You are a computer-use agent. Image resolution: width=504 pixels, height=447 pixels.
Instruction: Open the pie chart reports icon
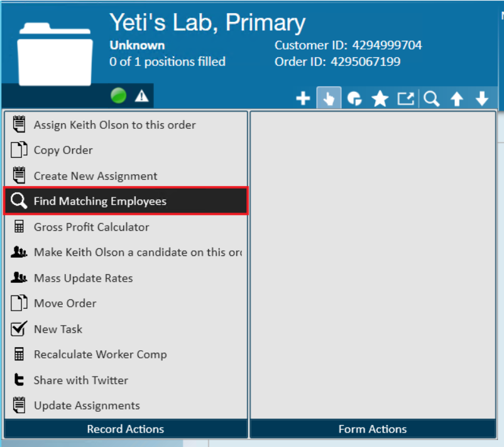(x=354, y=99)
